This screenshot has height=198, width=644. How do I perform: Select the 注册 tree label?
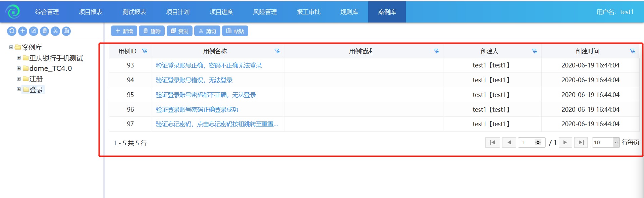tap(36, 79)
